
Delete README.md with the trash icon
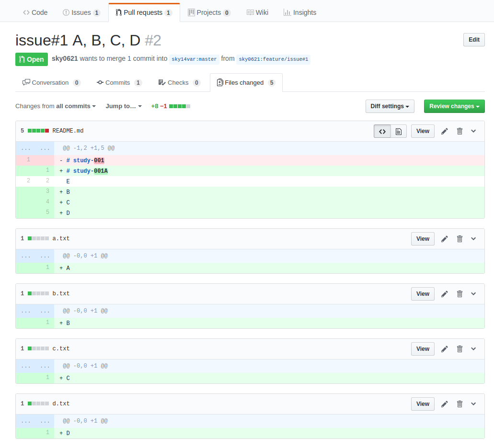460,131
